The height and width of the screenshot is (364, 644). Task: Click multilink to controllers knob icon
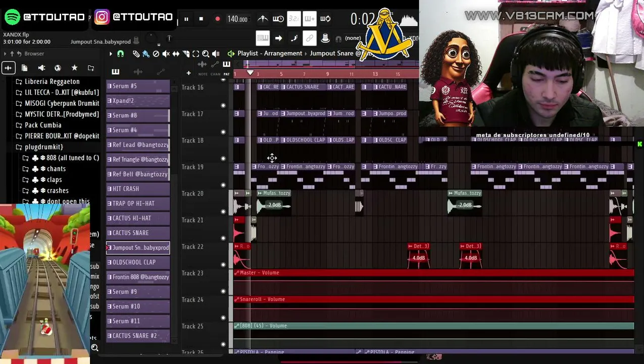tap(325, 38)
